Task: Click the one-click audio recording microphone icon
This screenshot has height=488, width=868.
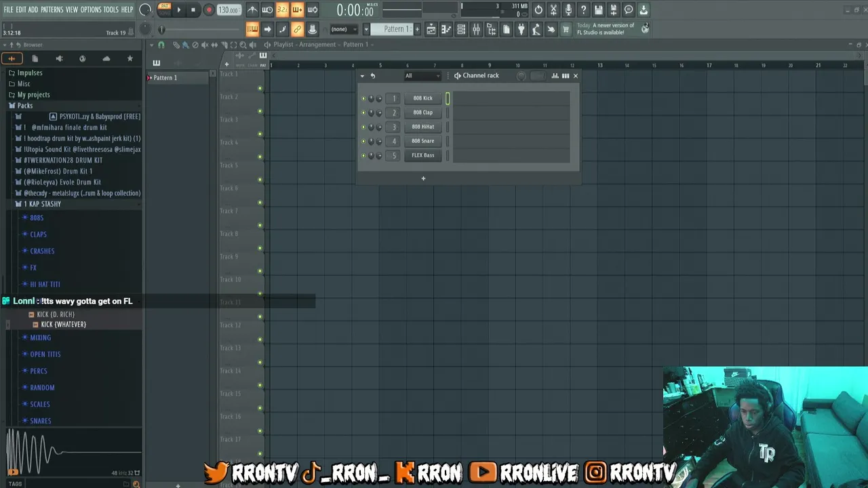Action: pos(568,10)
